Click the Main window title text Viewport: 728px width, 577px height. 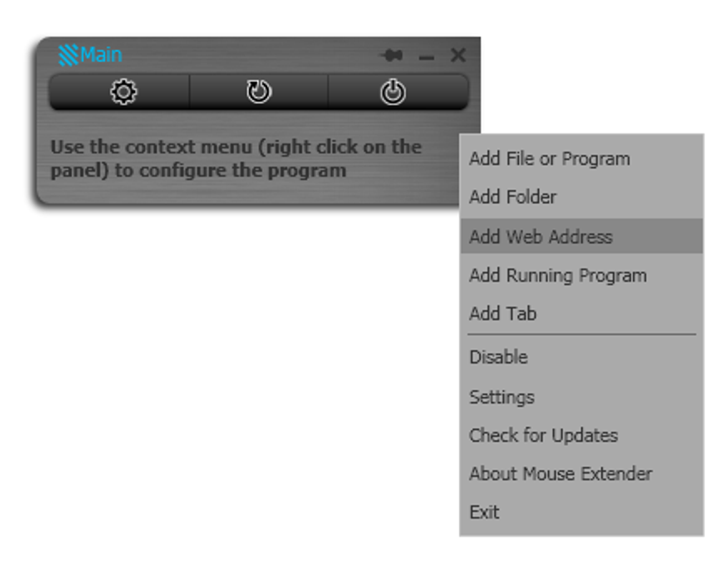click(x=101, y=54)
